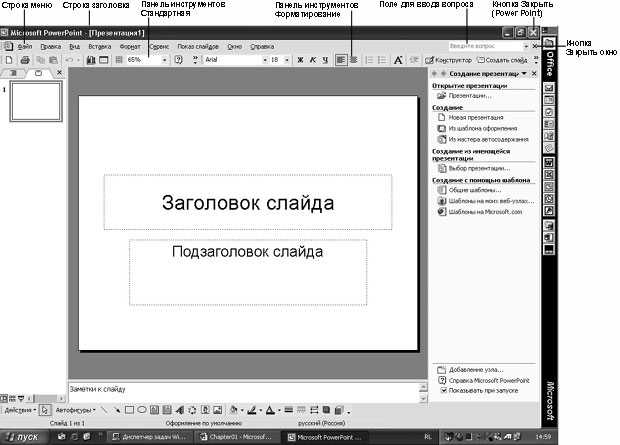The height and width of the screenshot is (445, 620).
Task: Open the Действия drawing menu
Action: pos(20,410)
